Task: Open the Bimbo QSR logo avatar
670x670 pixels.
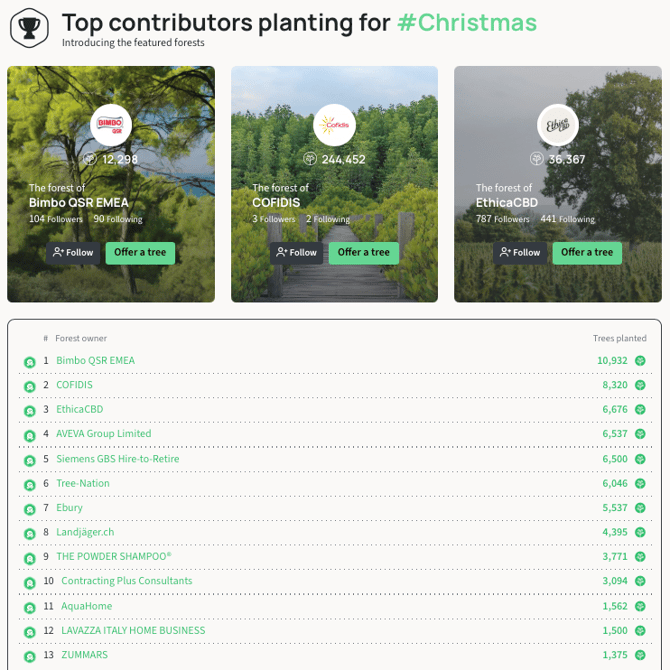Action: pyautogui.click(x=111, y=125)
